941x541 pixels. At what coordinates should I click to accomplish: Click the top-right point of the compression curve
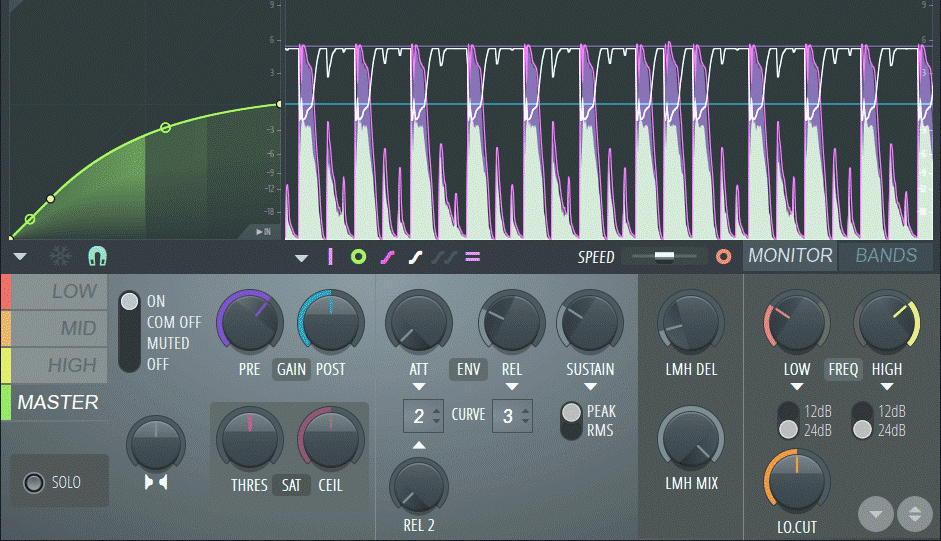tap(280, 104)
